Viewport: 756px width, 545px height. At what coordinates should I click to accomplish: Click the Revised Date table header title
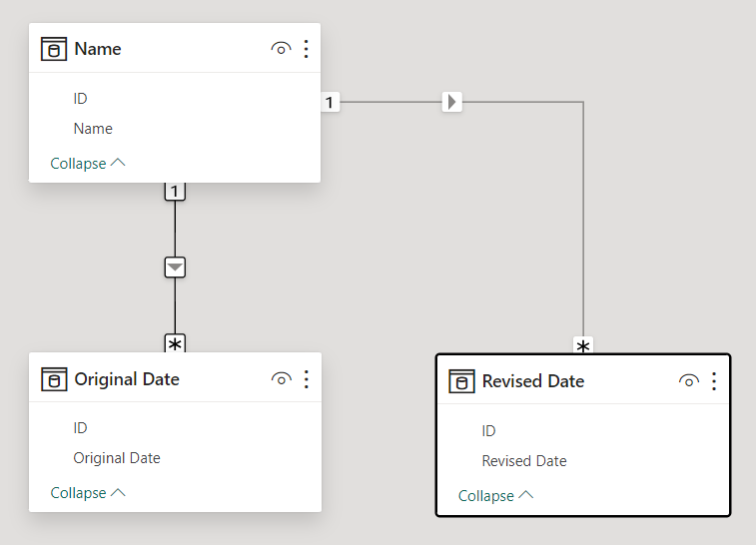[533, 381]
